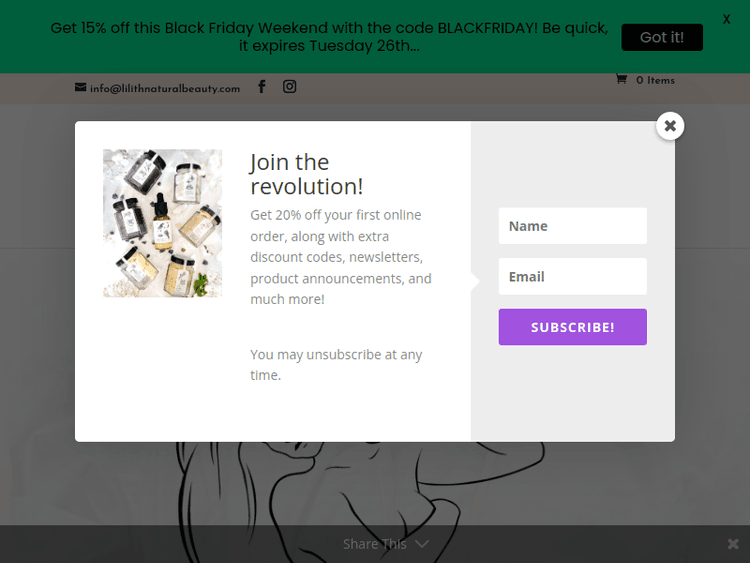
Task: Close the Share This bar
Action: coord(733,544)
